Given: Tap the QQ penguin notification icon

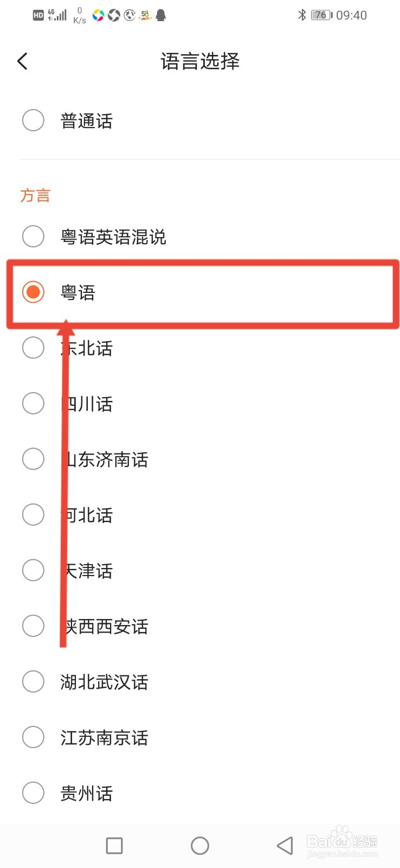Looking at the screenshot, I should pyautogui.click(x=160, y=15).
